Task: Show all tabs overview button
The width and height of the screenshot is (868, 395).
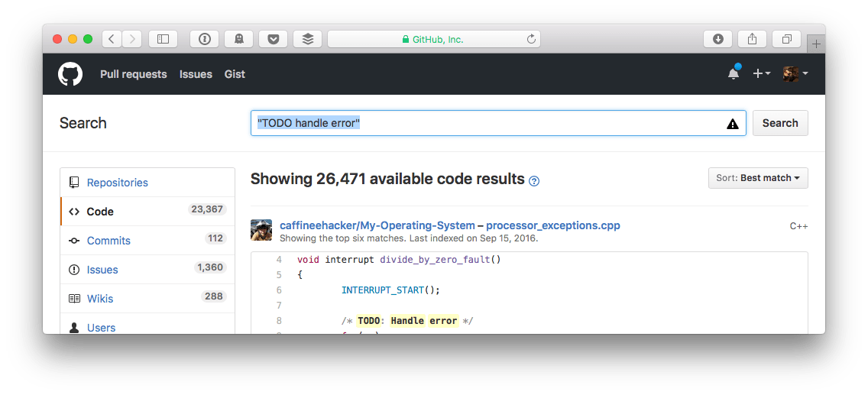Action: pyautogui.click(x=786, y=39)
